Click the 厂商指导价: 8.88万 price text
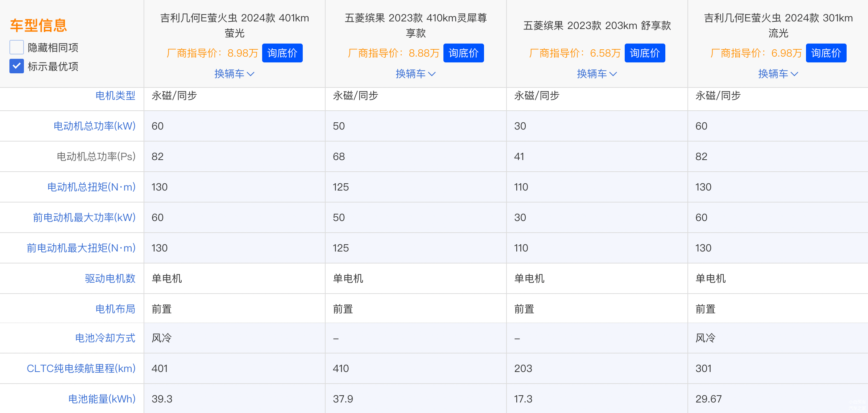 coord(393,53)
